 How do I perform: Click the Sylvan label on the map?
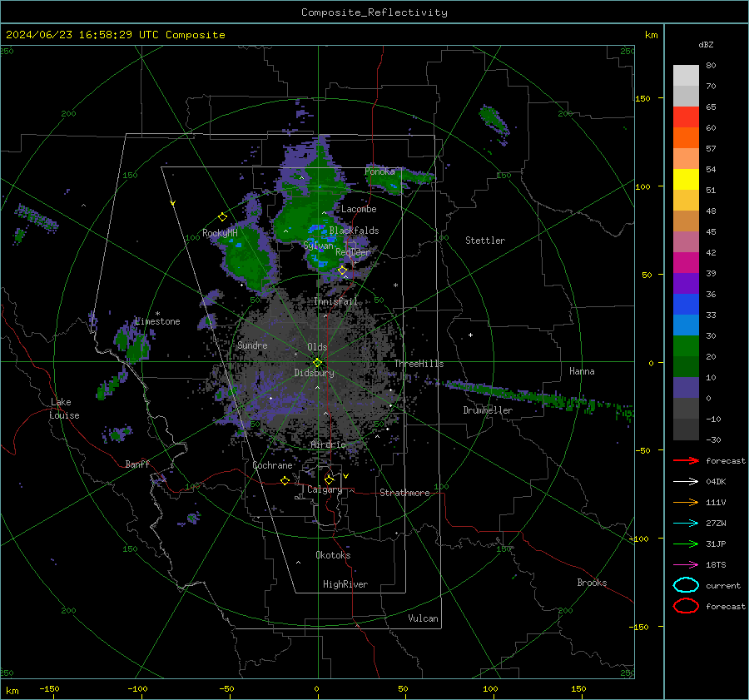pos(318,246)
